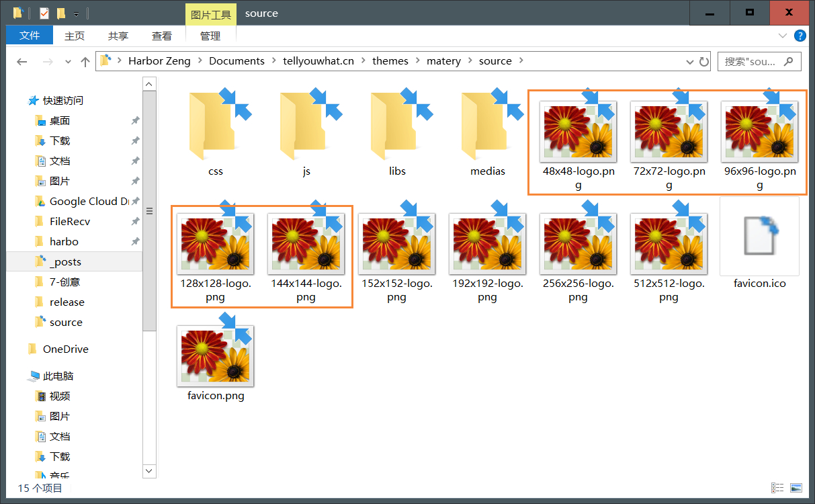Click the Properties icon in title bar

coord(44,13)
